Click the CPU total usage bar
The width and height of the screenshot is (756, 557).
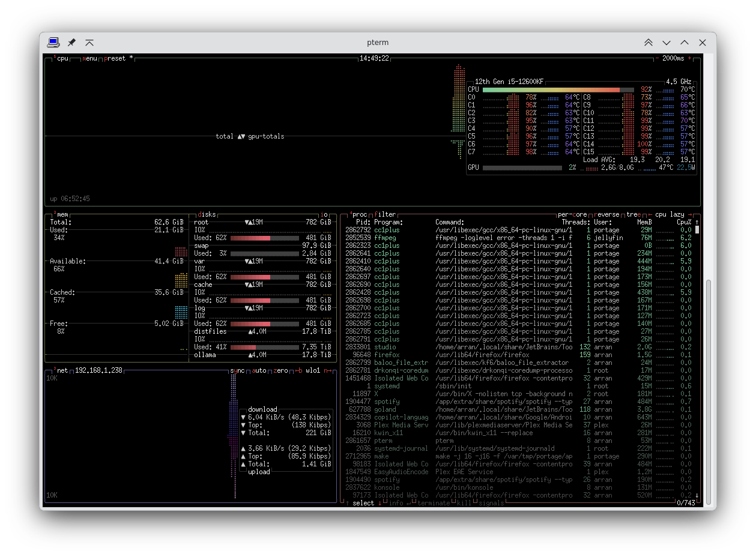(x=558, y=89)
